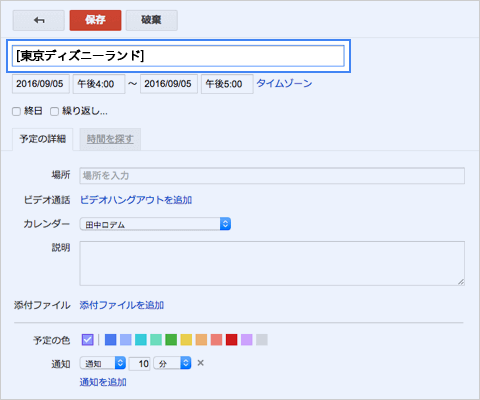
Task: Switch to 予定の詳細 tab
Action: 43,139
